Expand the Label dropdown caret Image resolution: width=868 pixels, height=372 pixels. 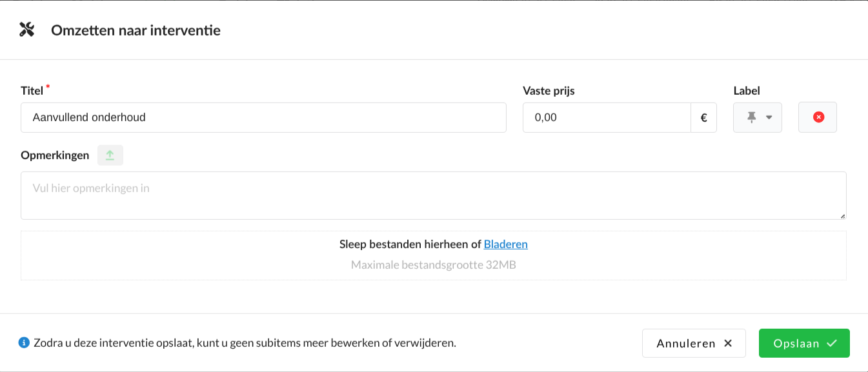click(769, 117)
